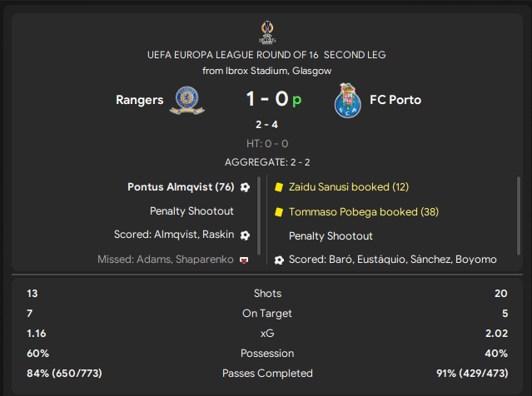Click yellow card icon for Zaidu Sanusi
This screenshot has height=396, width=532.
279,187
